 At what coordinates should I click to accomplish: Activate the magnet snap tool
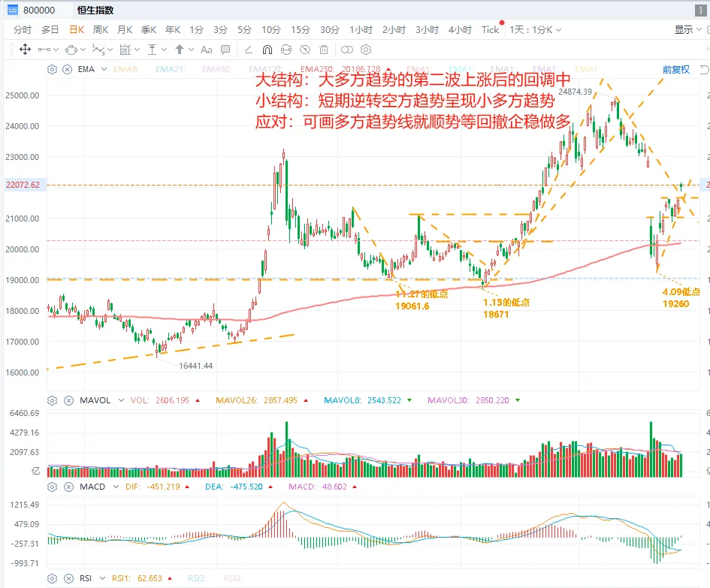pos(267,50)
